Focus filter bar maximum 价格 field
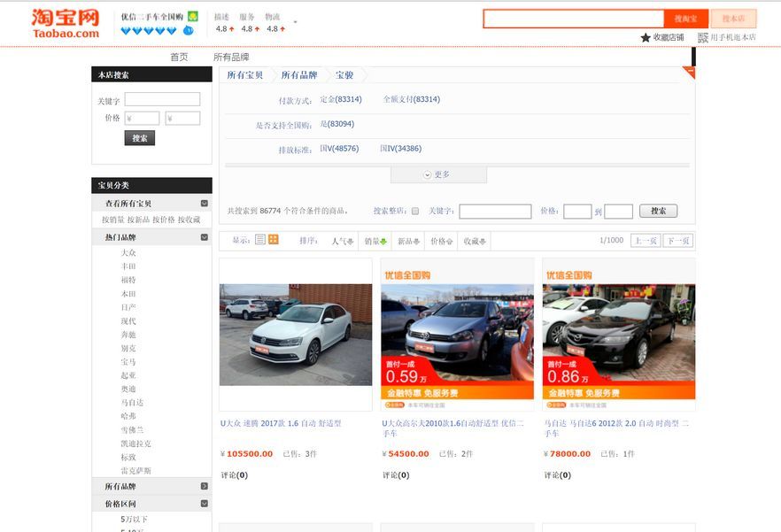This screenshot has width=781, height=532. click(x=618, y=212)
